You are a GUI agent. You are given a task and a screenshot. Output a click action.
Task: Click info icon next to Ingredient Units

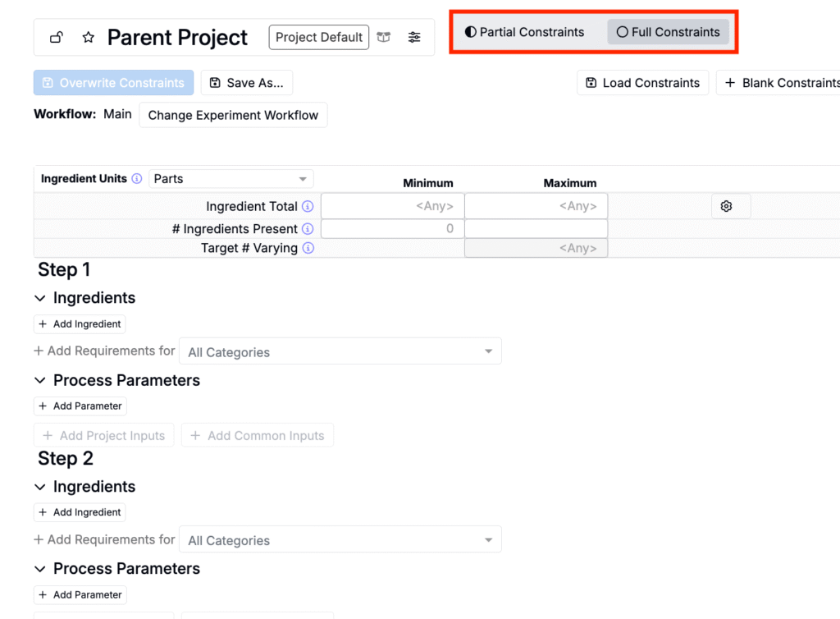pyautogui.click(x=137, y=179)
